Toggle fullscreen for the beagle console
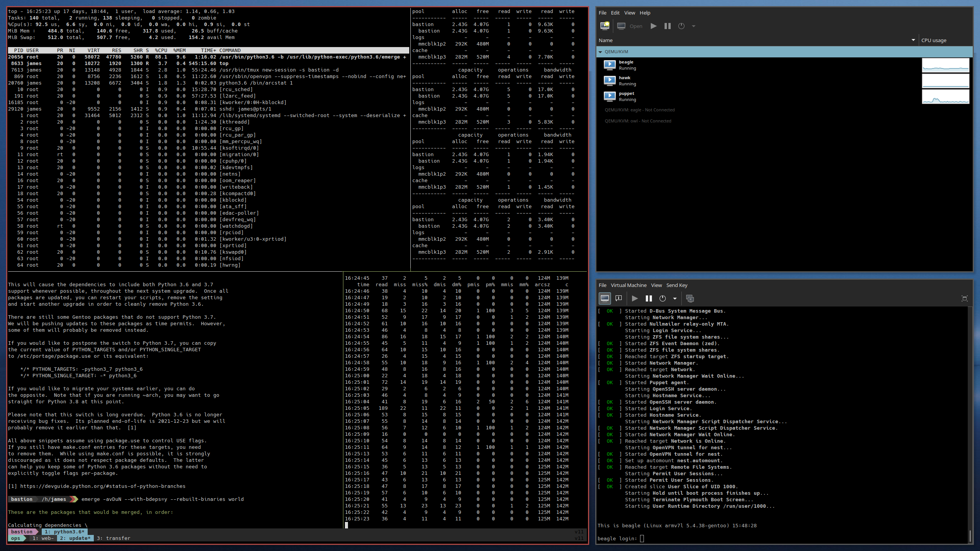Image resolution: width=980 pixels, height=551 pixels. pos(964,298)
